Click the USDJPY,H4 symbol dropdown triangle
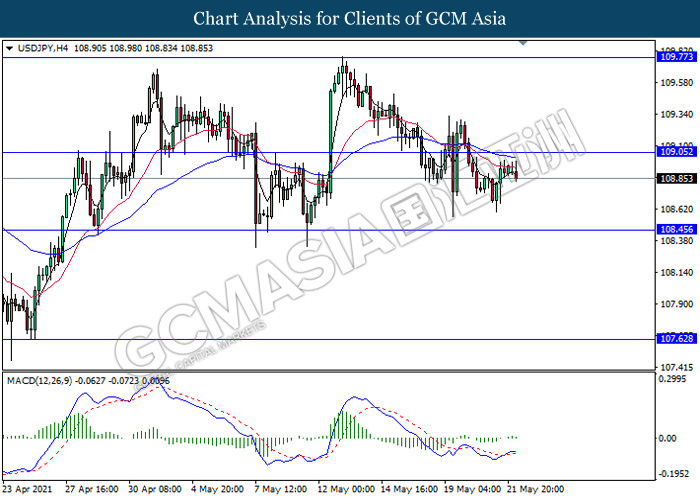The width and height of the screenshot is (700, 500). tap(9, 48)
